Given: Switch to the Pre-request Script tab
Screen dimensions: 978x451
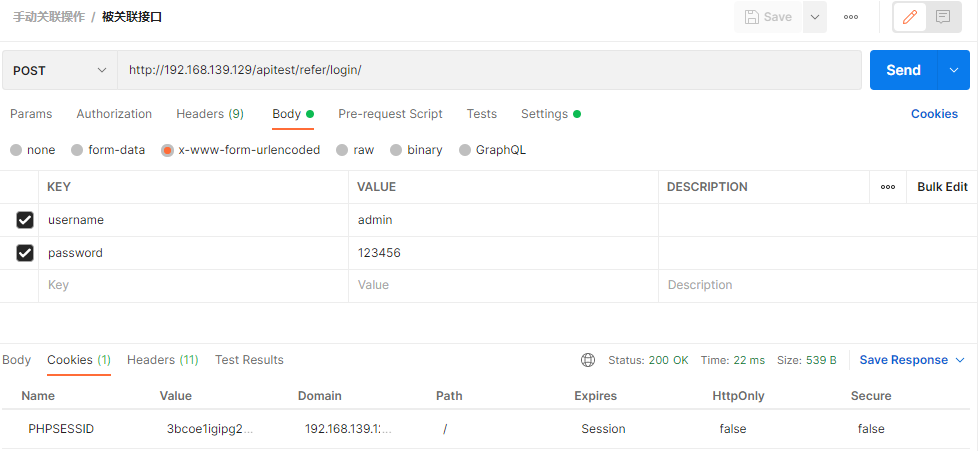Looking at the screenshot, I should 390,114.
